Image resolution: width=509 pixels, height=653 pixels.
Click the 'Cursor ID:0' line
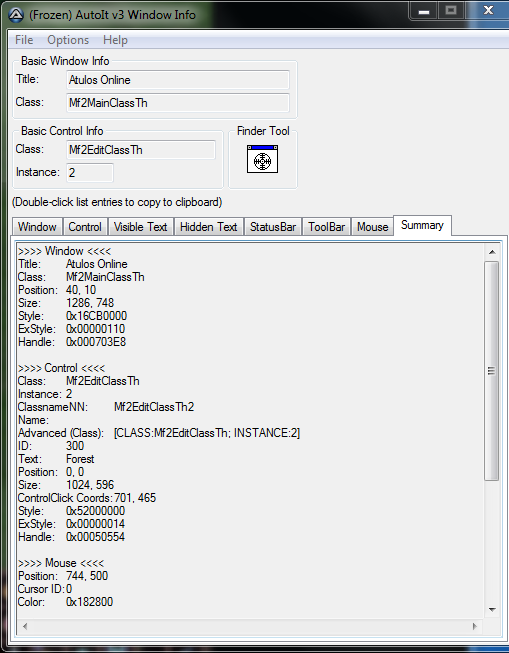[45, 589]
